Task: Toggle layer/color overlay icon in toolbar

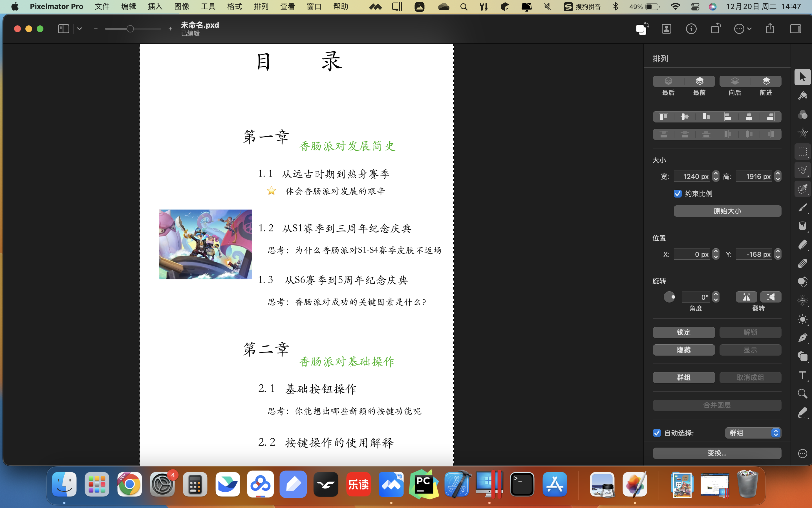Action: coord(642,29)
